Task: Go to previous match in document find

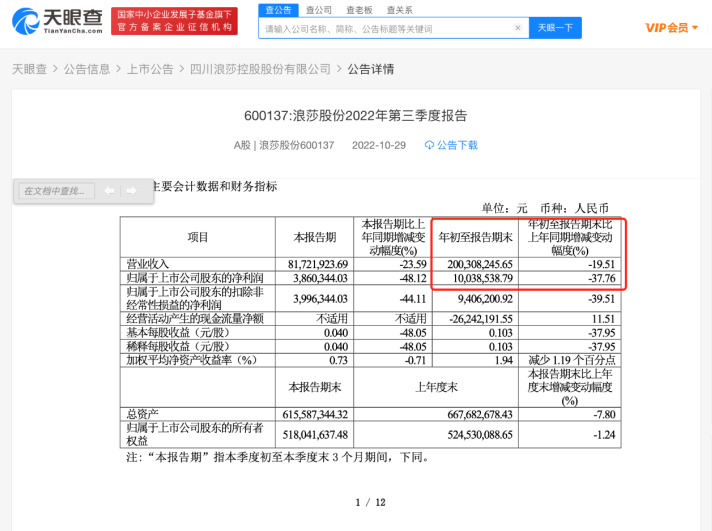Action: (x=109, y=191)
